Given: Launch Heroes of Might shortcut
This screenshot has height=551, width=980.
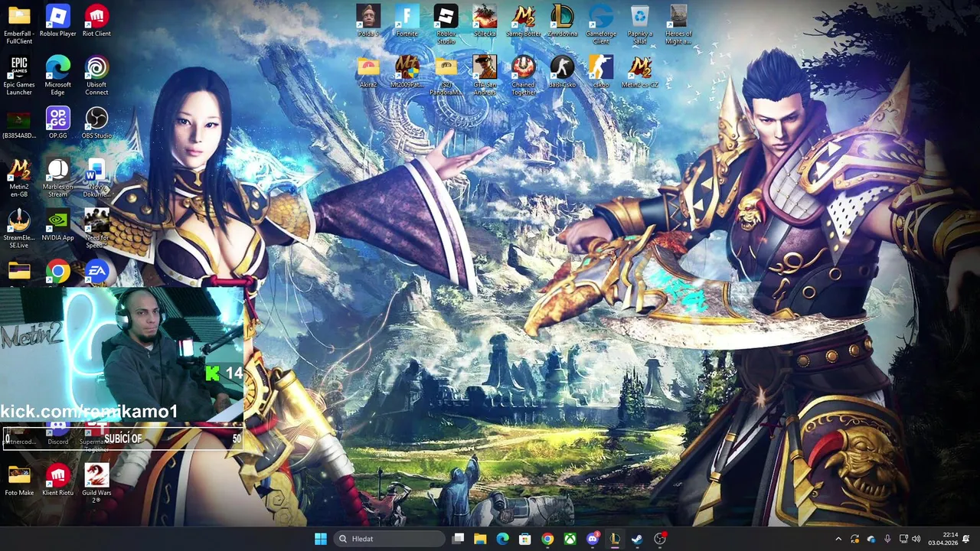Looking at the screenshot, I should pyautogui.click(x=678, y=24).
